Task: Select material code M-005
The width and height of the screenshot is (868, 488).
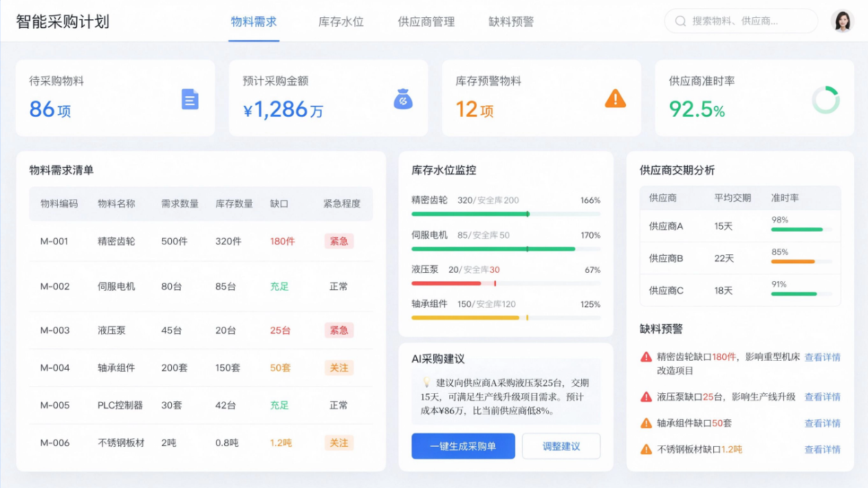Action: 55,406
